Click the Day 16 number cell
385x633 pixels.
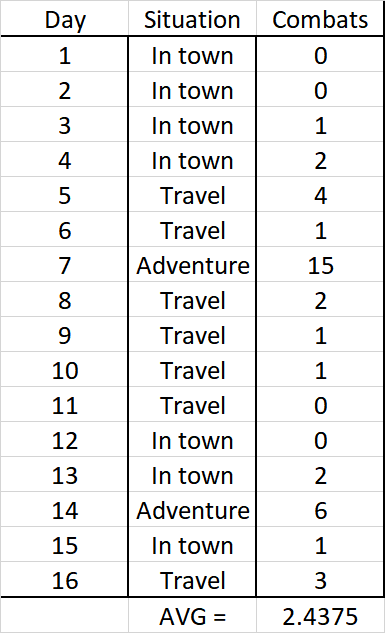click(65, 579)
